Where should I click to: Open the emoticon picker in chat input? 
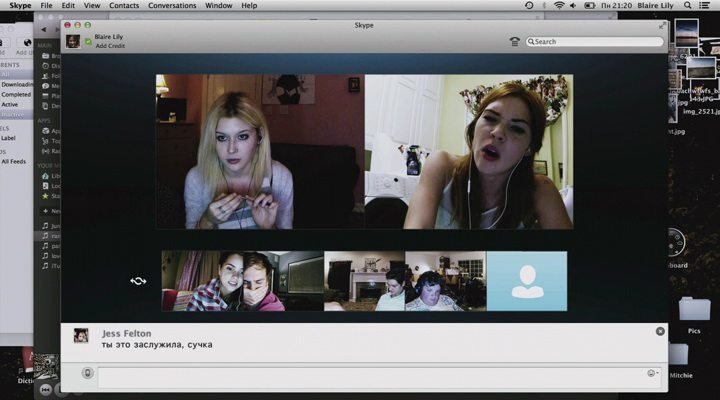coord(652,373)
